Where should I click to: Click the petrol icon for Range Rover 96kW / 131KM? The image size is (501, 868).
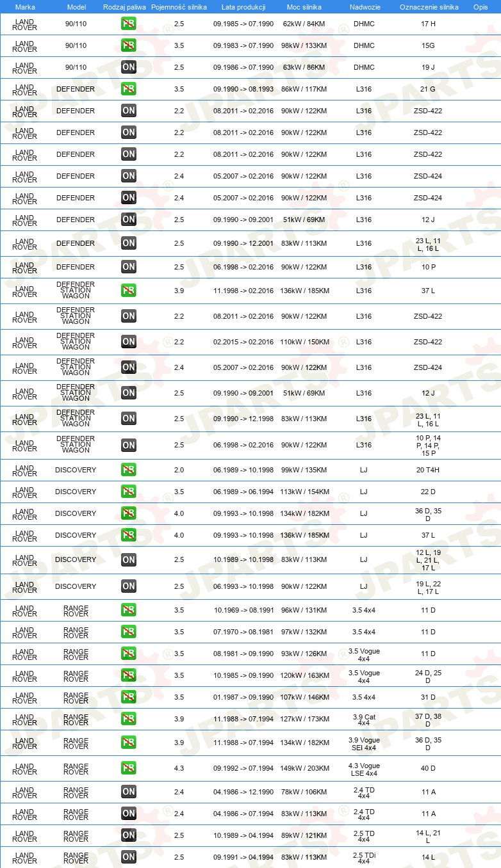129,610
